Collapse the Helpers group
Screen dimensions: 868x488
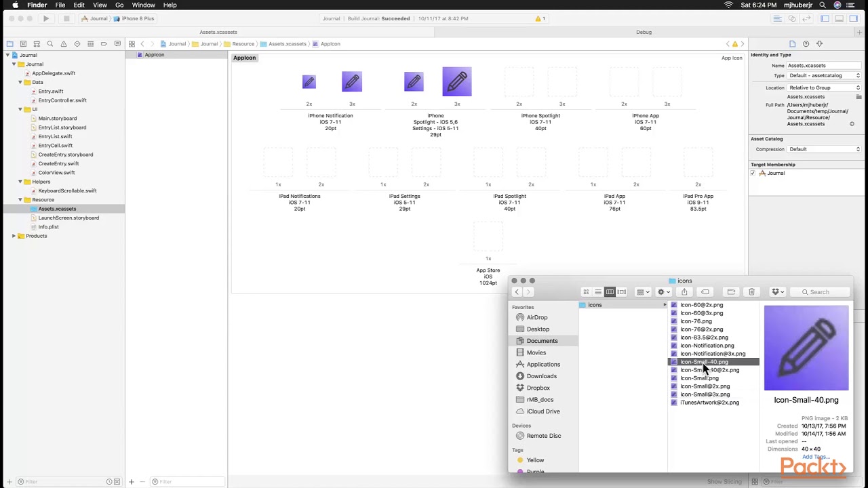point(20,182)
